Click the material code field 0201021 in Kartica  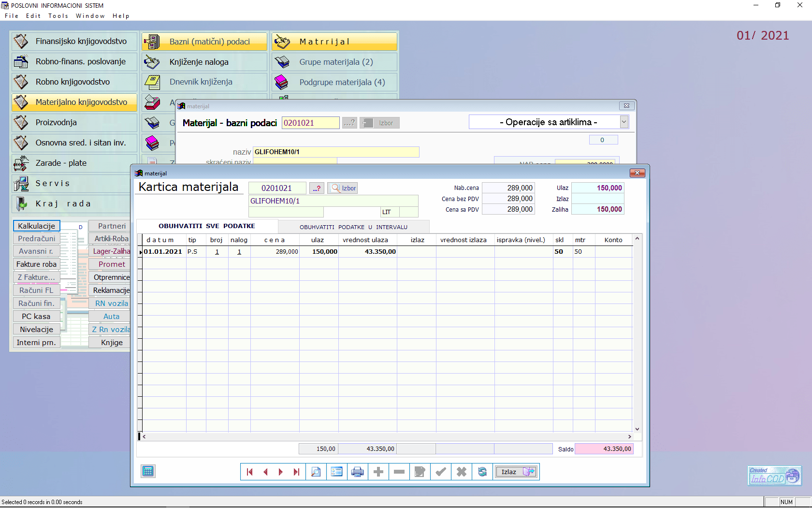277,188
